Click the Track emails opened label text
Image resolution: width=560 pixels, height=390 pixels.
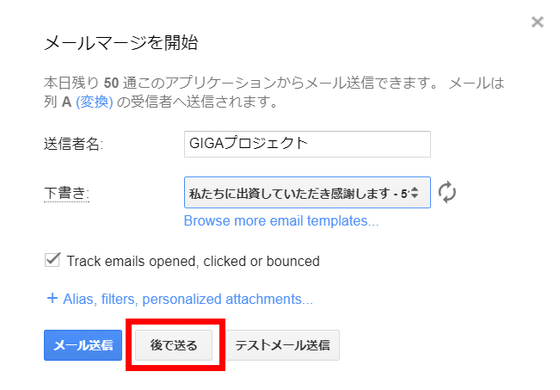point(193,261)
